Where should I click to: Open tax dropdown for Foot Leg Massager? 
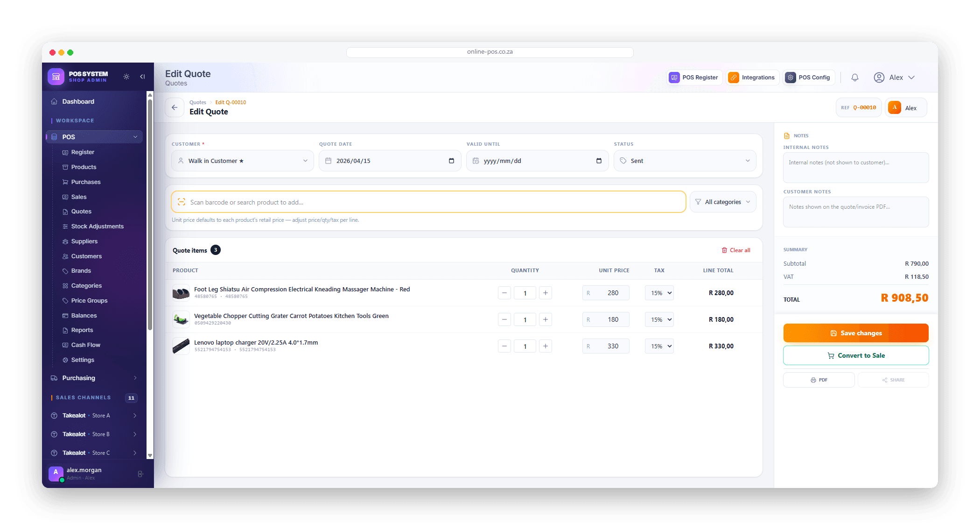click(659, 293)
